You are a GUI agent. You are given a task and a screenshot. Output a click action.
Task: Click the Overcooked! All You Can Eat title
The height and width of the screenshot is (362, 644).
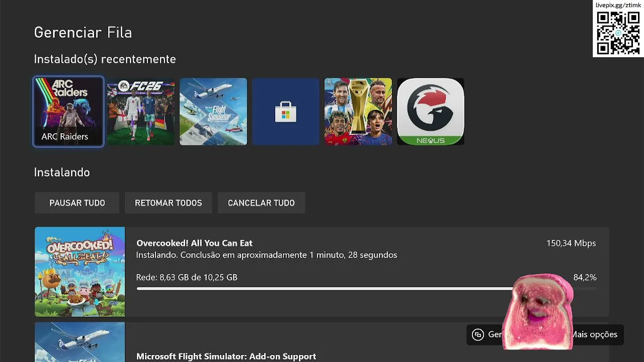pyautogui.click(x=194, y=243)
